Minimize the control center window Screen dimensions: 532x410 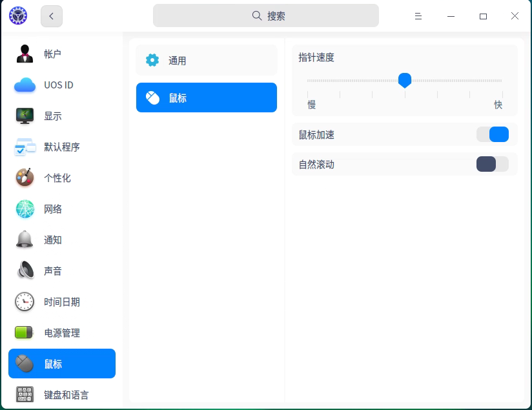(451, 16)
